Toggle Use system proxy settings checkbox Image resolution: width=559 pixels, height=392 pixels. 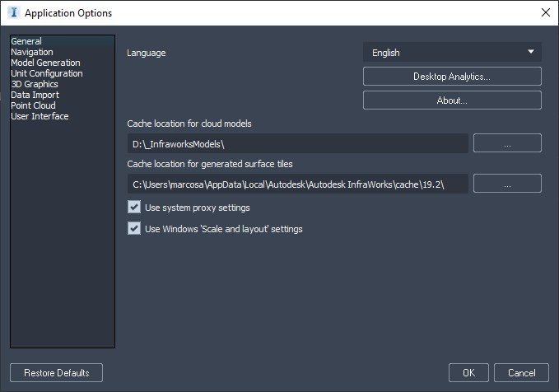click(135, 208)
